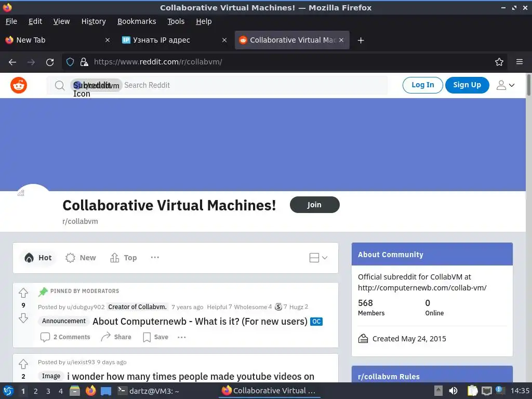Open the Bookmarks menu
The height and width of the screenshot is (399, 532).
click(x=137, y=21)
